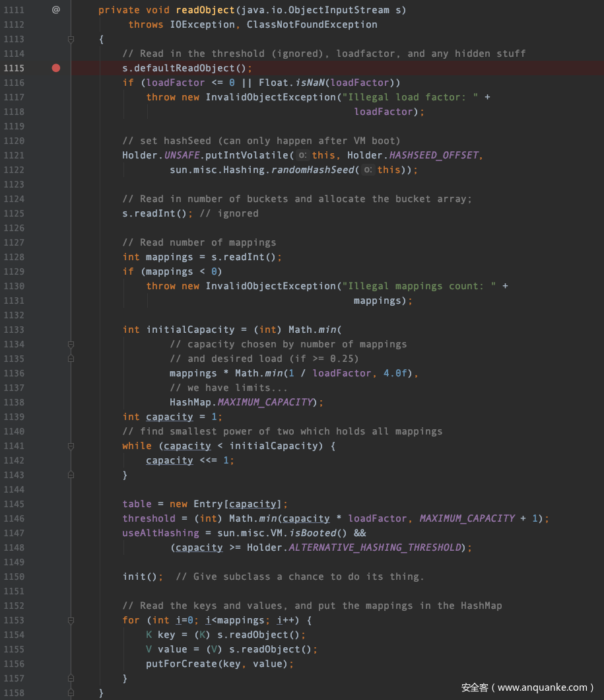Screen dimensions: 604x700
Task: Click the fold end marker at line 1135
Action: click(71, 359)
